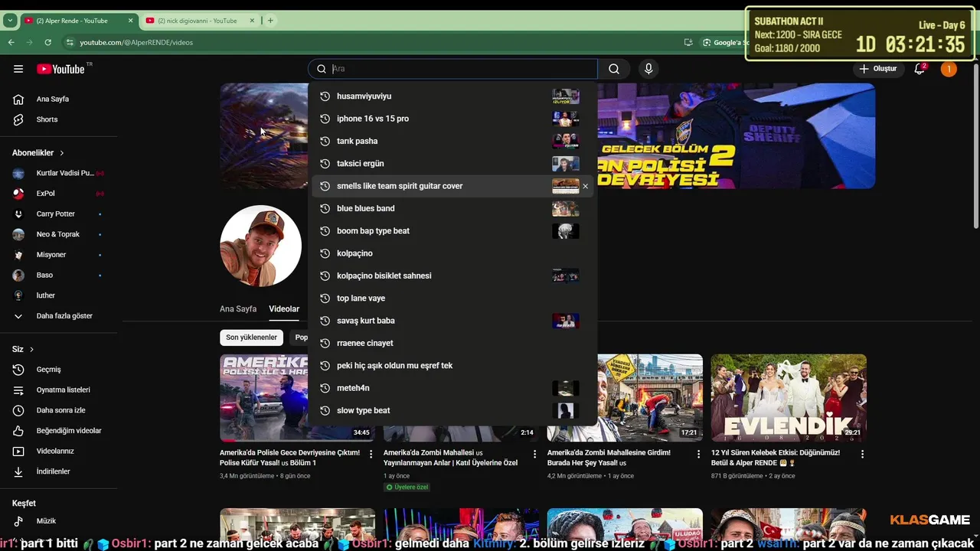
Task: Open the notifications bell
Action: click(920, 69)
